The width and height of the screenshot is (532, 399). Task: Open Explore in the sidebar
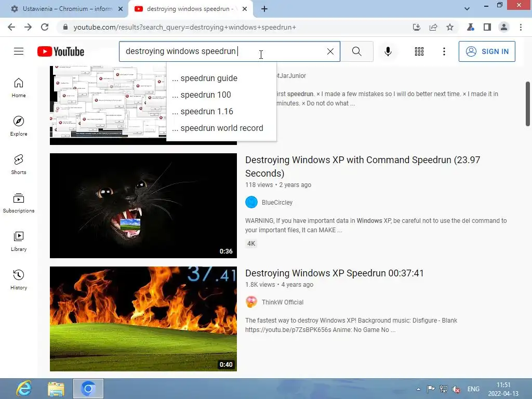pos(19,126)
